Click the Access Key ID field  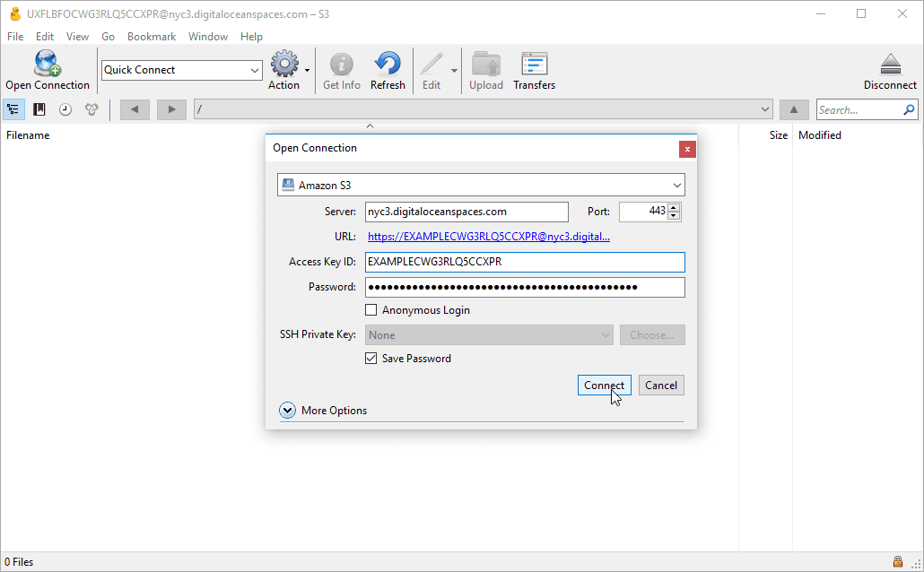coord(525,262)
